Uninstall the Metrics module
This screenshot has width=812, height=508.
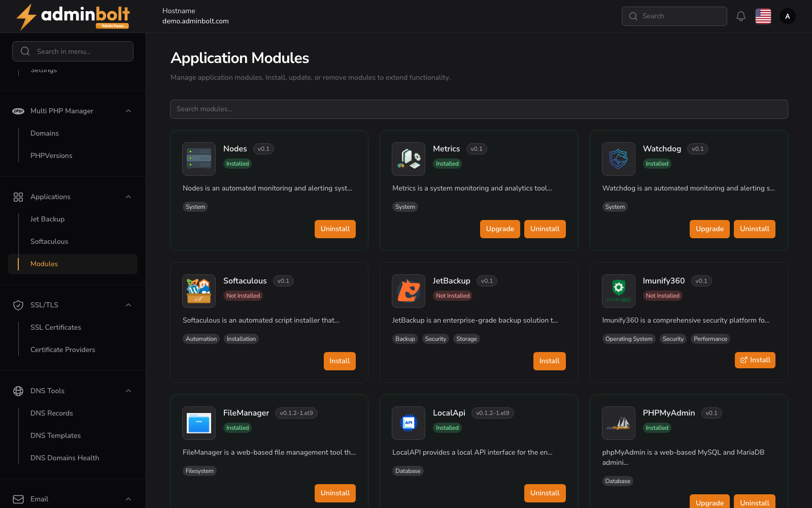(545, 229)
